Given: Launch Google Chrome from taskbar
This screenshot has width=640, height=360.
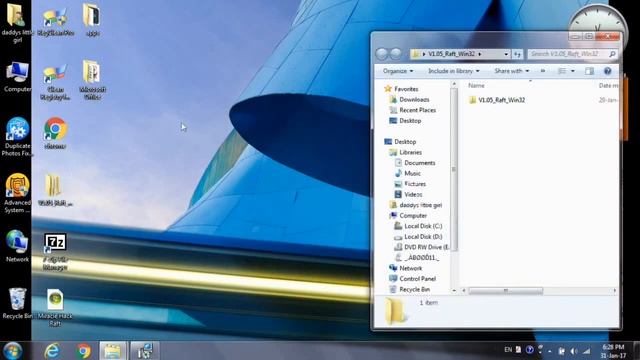Looking at the screenshot, I should pyautogui.click(x=83, y=351).
